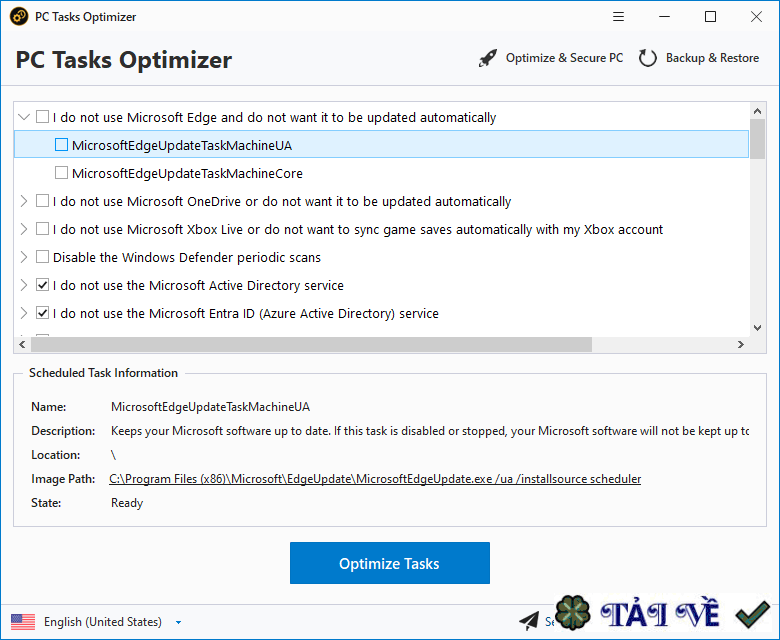Uncheck the Microsoft Active Directory service checkbox

[42, 285]
